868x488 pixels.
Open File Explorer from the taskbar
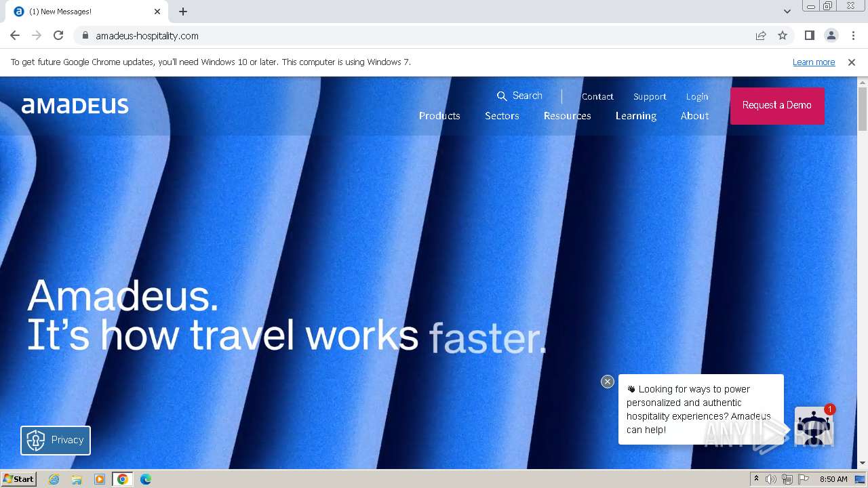(77, 479)
